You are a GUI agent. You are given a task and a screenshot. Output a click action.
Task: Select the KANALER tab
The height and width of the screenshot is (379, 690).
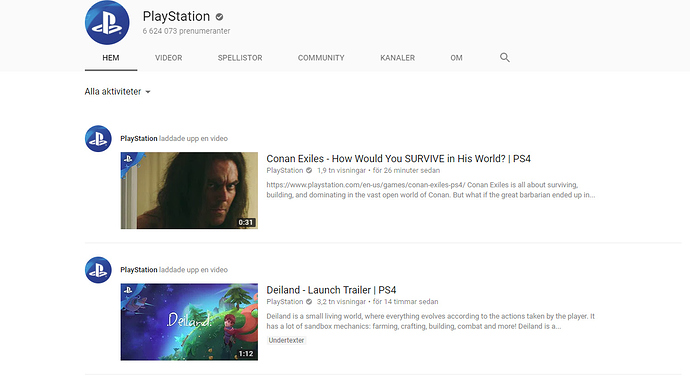(x=397, y=58)
